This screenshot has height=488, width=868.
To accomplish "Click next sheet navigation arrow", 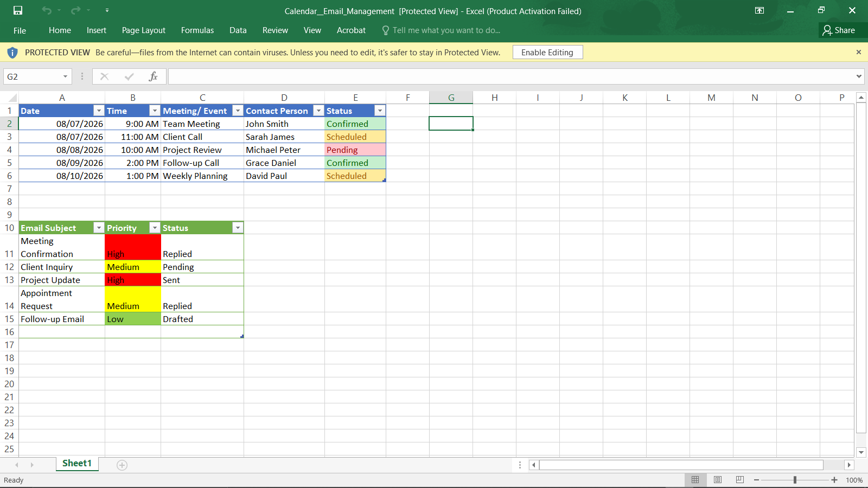I will [32, 465].
